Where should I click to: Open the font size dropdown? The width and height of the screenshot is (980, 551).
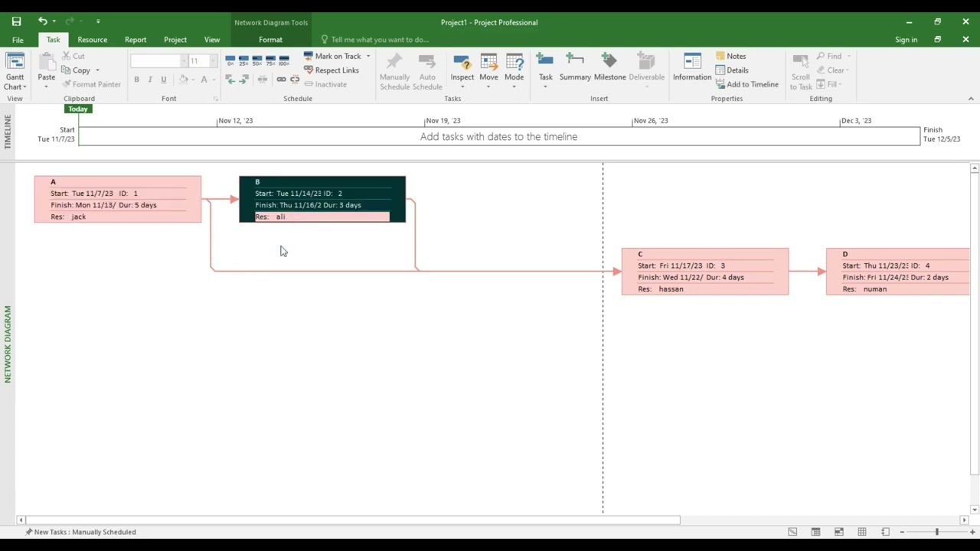pyautogui.click(x=213, y=60)
